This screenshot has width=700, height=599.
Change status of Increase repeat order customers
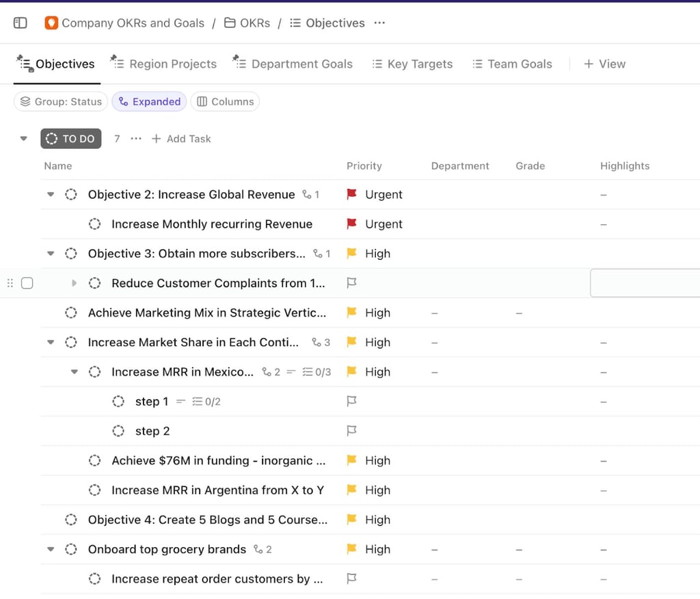(x=94, y=578)
